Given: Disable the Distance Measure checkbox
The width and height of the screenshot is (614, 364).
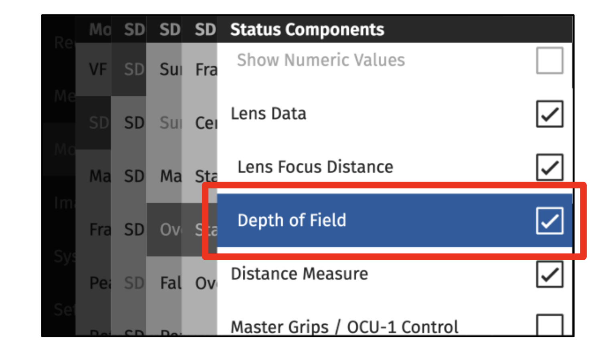Looking at the screenshot, I should 549,274.
